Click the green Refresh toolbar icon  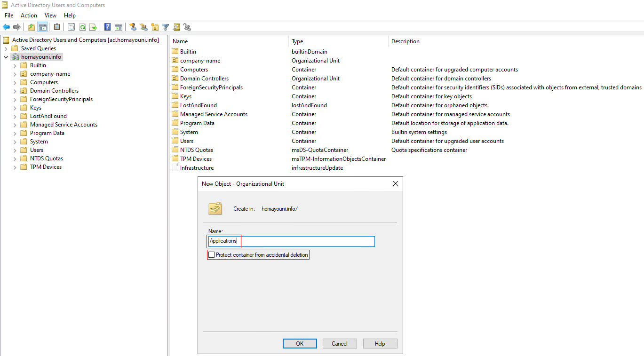tap(82, 27)
